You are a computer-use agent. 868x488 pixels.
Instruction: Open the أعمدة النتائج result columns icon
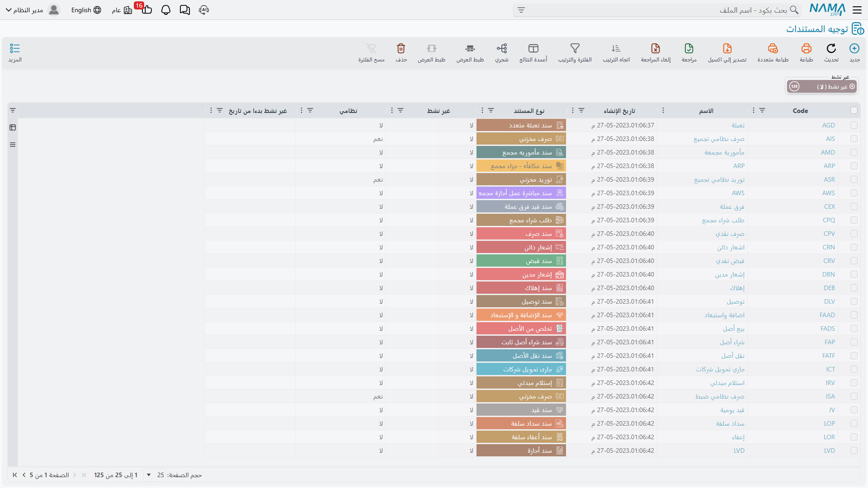coord(533,49)
